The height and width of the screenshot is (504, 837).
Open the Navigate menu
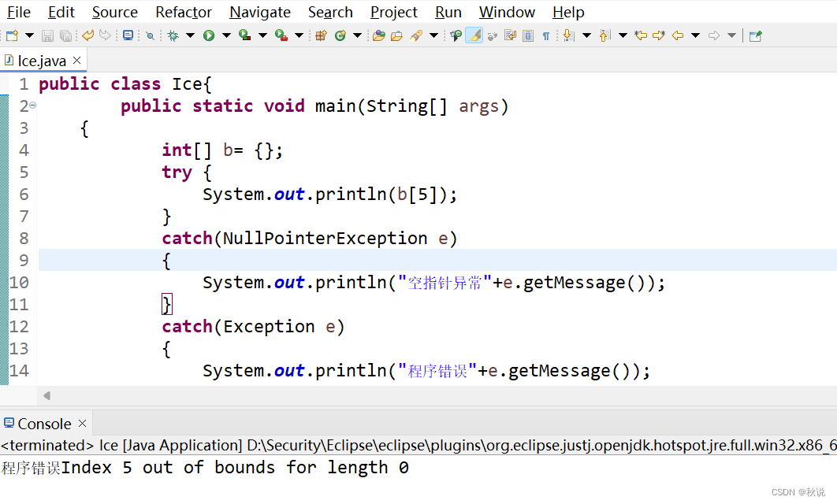260,12
